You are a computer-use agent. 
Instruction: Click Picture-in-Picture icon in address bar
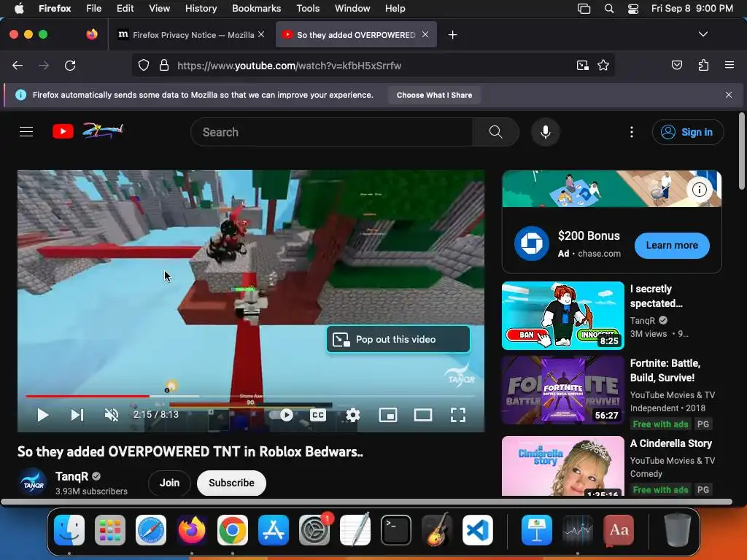tap(582, 65)
